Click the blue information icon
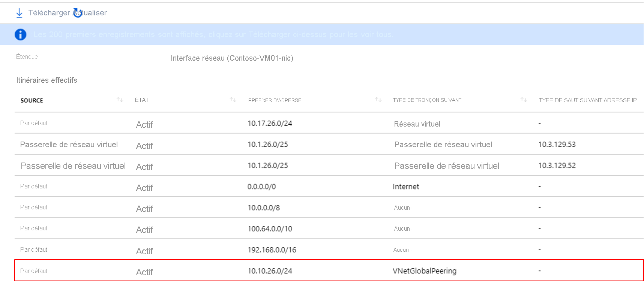The height and width of the screenshot is (294, 644). coord(20,34)
